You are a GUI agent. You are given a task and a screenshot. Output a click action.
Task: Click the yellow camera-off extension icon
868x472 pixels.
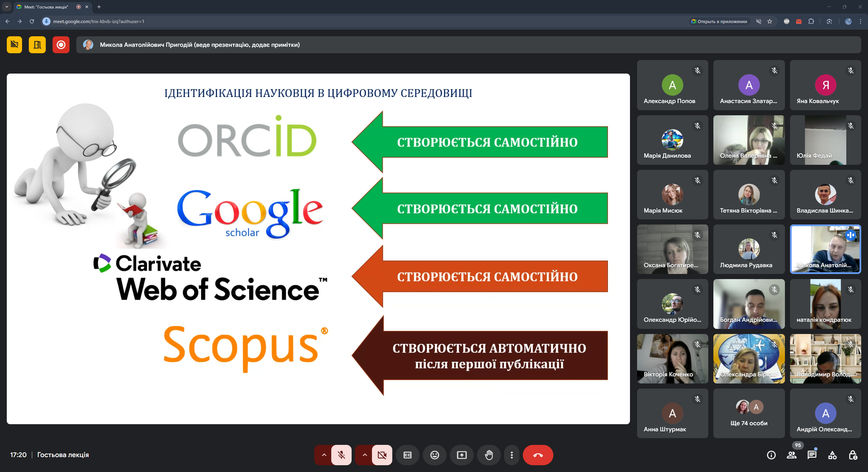[14, 45]
